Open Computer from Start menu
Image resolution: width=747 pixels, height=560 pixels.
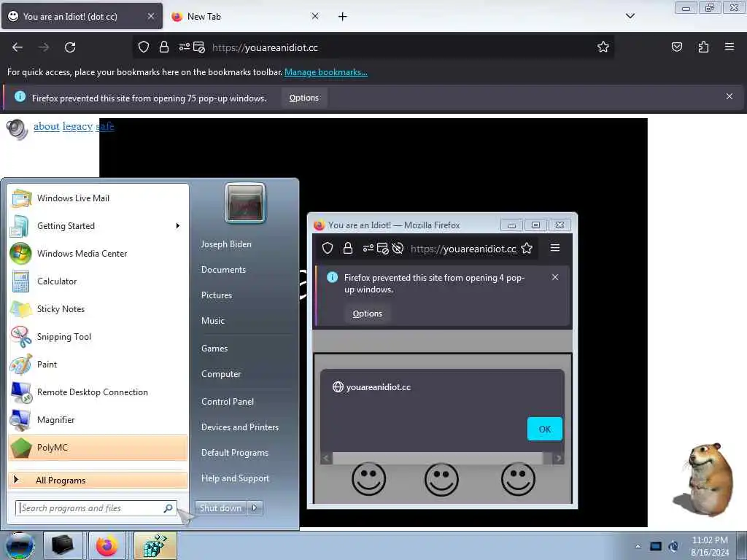pos(221,374)
